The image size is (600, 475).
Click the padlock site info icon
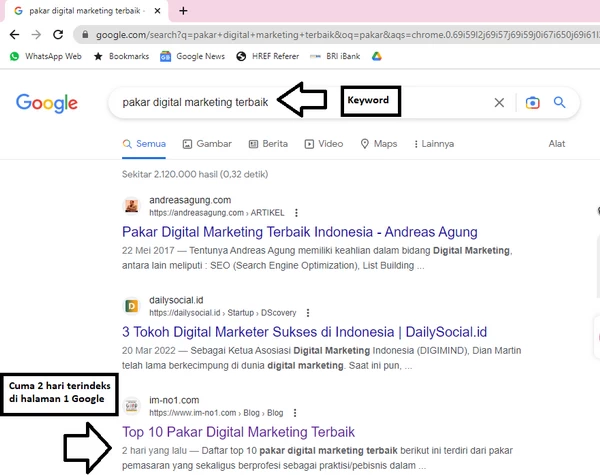[85, 35]
